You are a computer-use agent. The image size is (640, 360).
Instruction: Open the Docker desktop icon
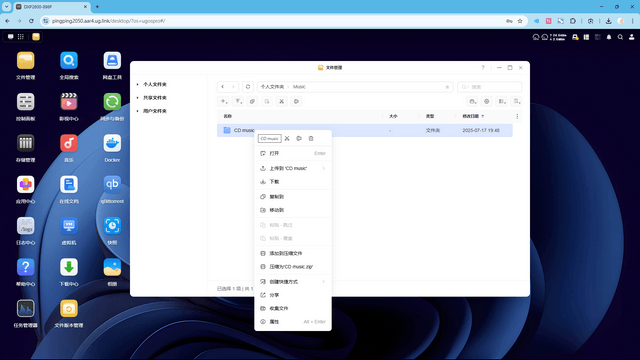(x=112, y=143)
